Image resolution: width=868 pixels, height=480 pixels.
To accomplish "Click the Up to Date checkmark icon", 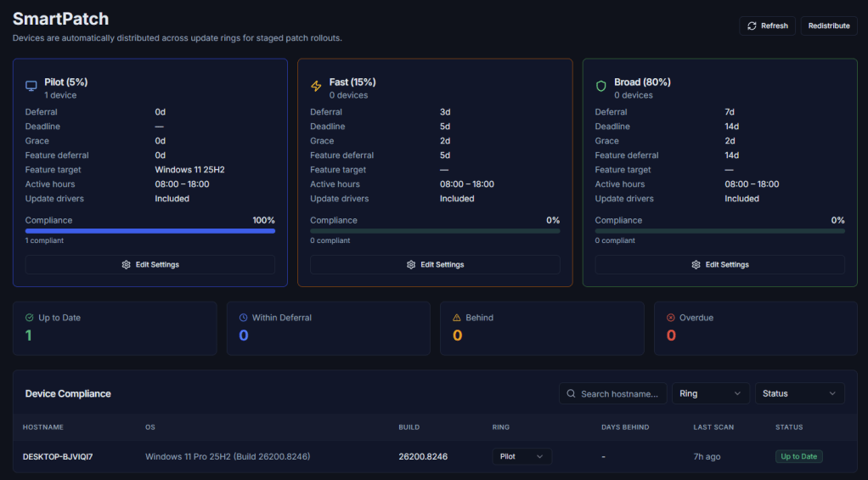I will tap(30, 318).
